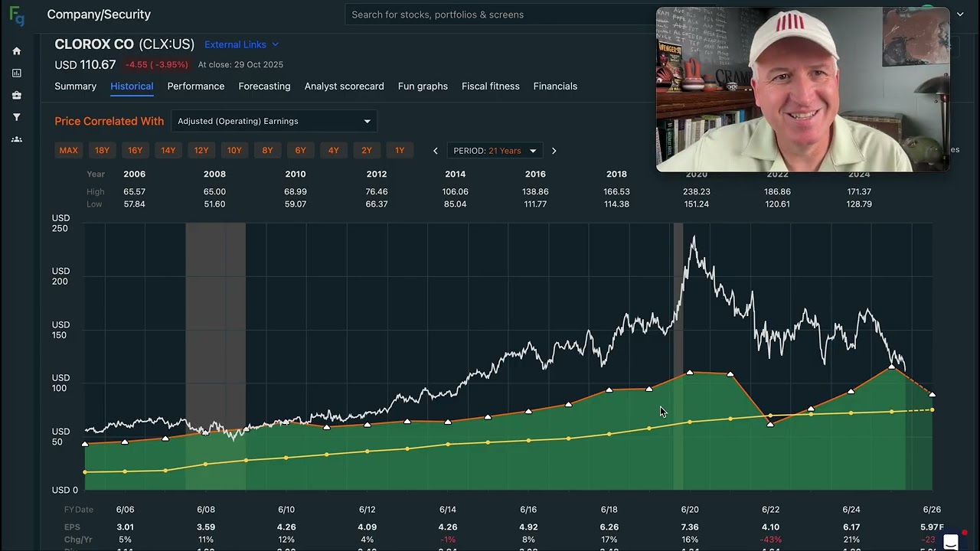Screen dimensions: 980x551
Task: Expand the External Links dropdown
Action: pyautogui.click(x=241, y=44)
